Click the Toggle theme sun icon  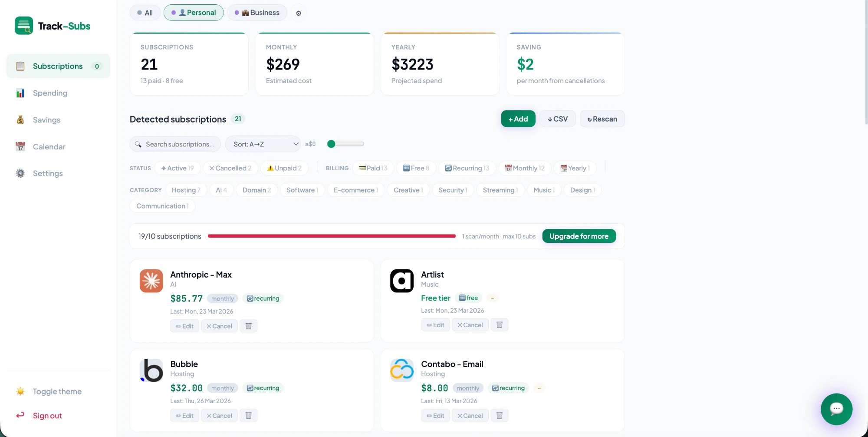coord(20,391)
